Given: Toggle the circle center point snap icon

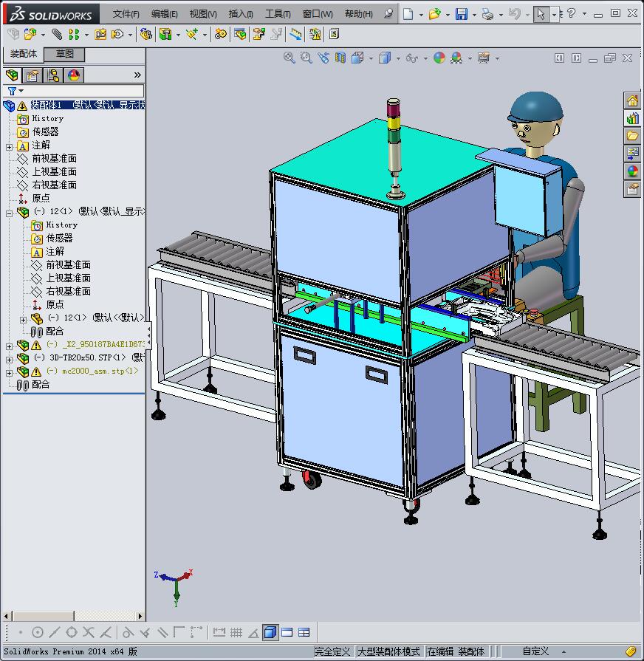Looking at the screenshot, I should click(38, 632).
